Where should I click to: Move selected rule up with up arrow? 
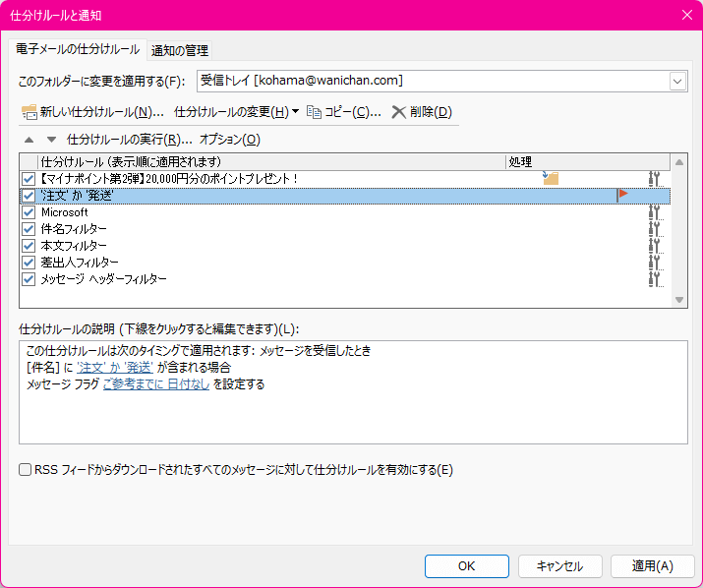(x=29, y=140)
